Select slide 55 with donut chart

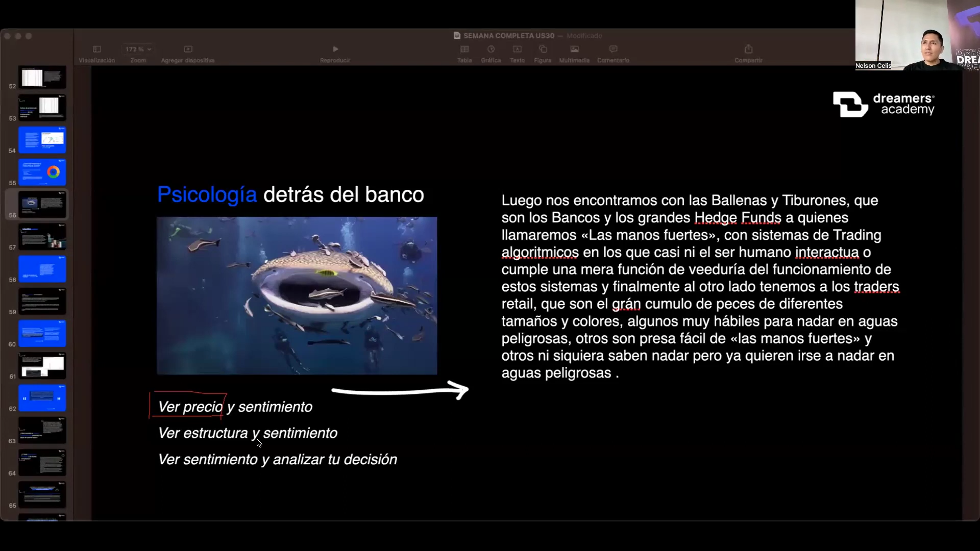tap(42, 172)
